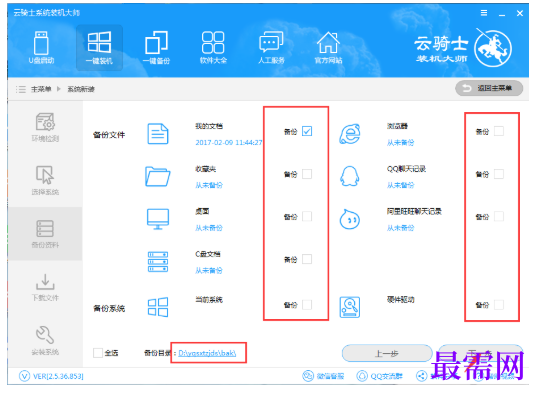
Task: Open 人工服务 support section
Action: click(x=271, y=48)
